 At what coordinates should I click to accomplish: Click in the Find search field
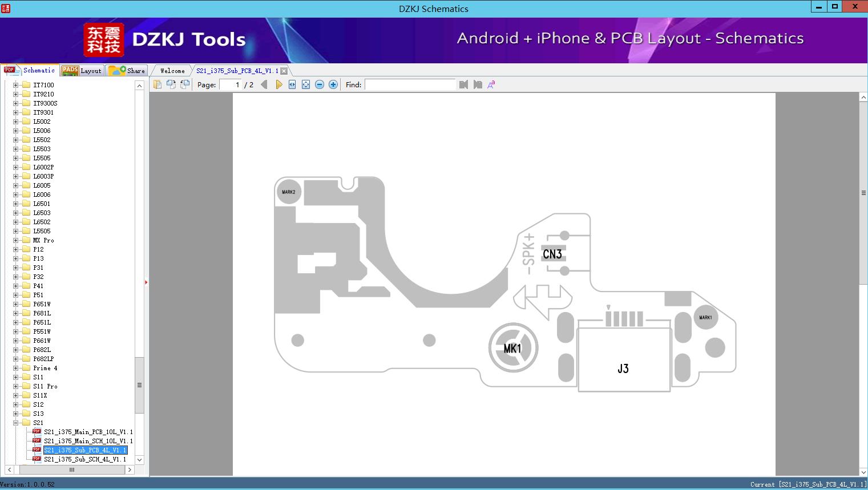(x=410, y=84)
